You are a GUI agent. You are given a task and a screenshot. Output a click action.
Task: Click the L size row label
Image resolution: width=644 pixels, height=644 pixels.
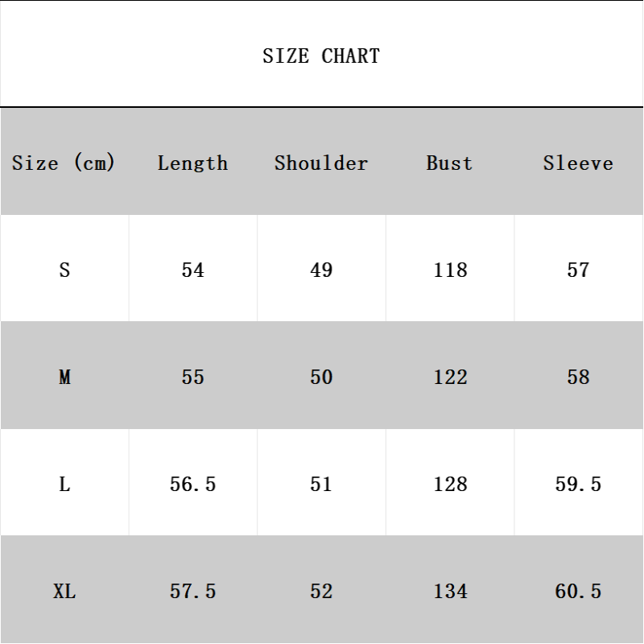[x=64, y=484]
